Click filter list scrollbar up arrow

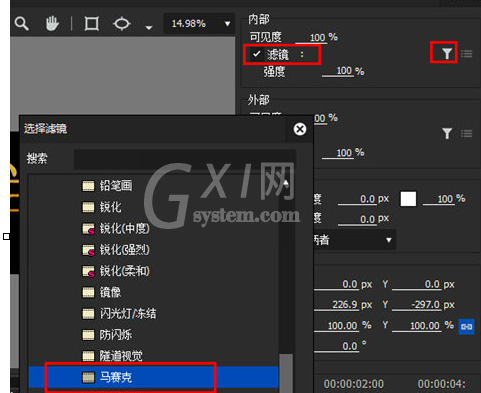coord(286,183)
